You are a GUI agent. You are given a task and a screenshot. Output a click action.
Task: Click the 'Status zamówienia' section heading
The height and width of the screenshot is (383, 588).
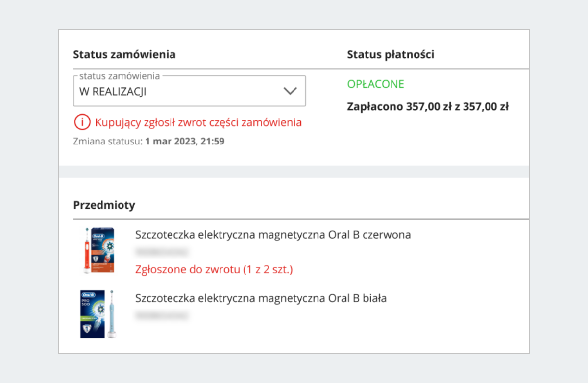124,54
